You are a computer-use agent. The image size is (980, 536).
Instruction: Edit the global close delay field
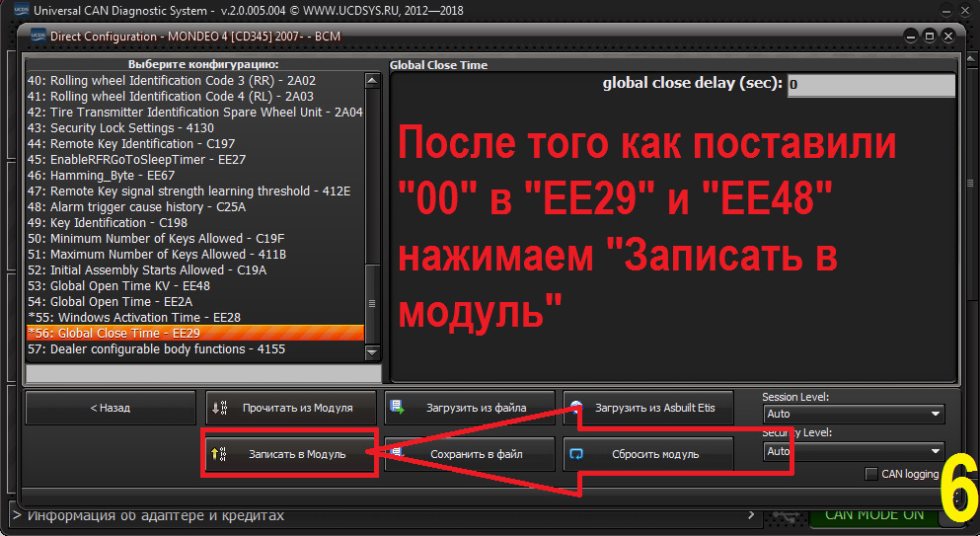pyautogui.click(x=871, y=85)
